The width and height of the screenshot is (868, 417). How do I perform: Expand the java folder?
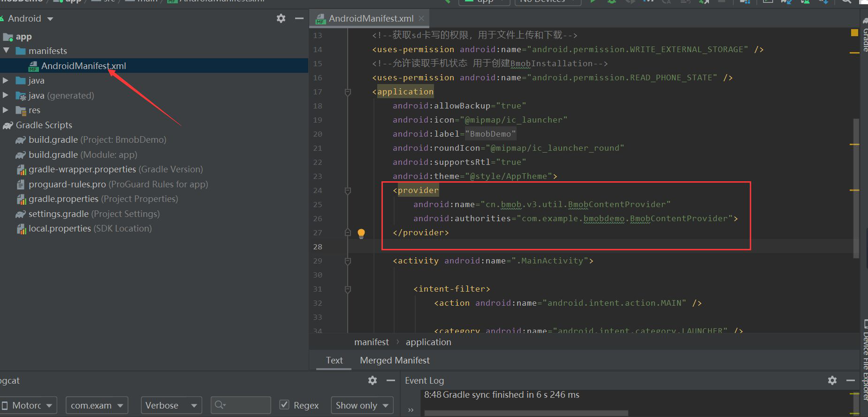coord(6,80)
